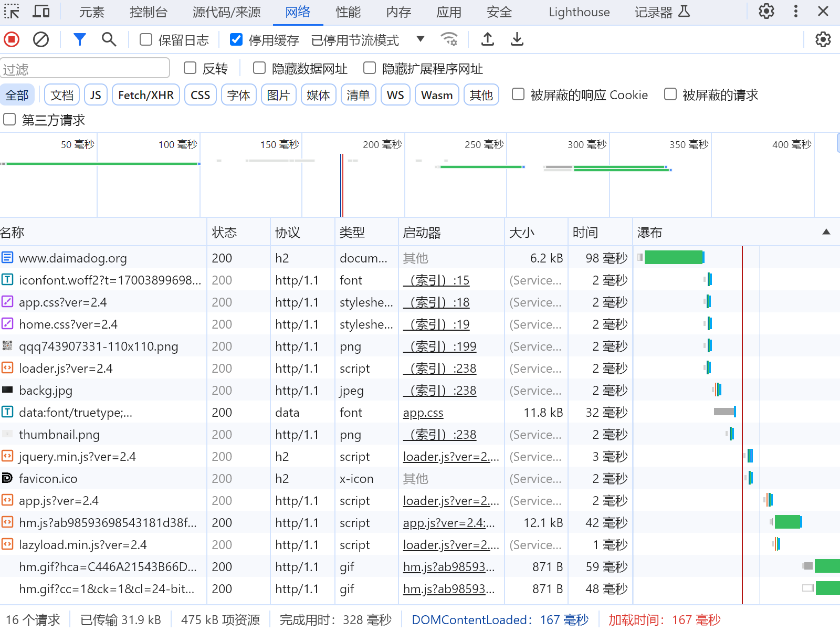Click image thumbnail of qqq743907331-110x110.png
Image resolution: width=840 pixels, height=631 pixels.
7,345
